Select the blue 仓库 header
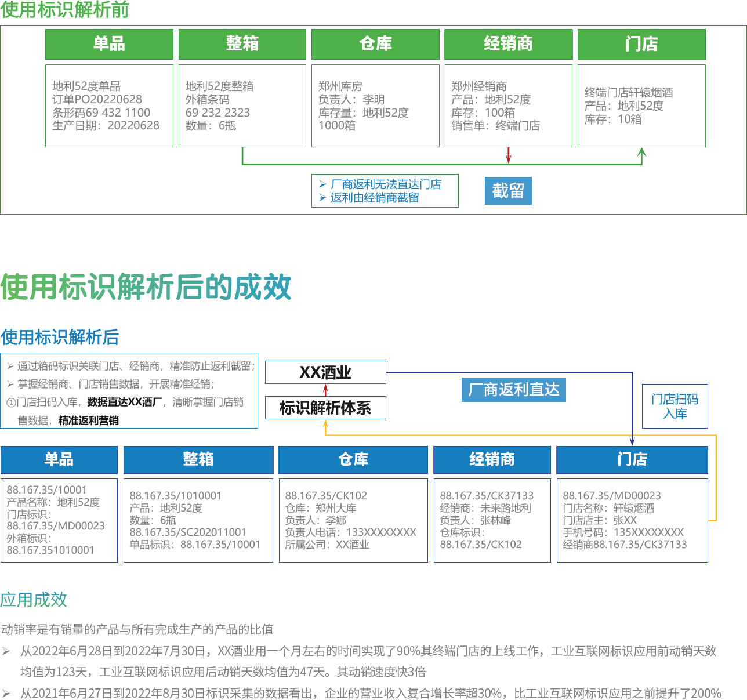This screenshot has height=700, width=747. (353, 459)
